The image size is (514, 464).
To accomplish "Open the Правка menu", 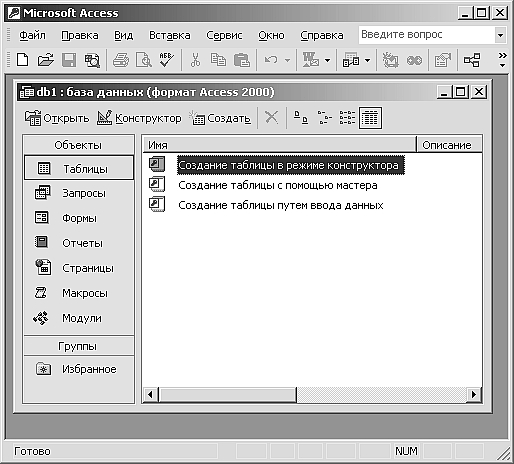I will (x=80, y=35).
